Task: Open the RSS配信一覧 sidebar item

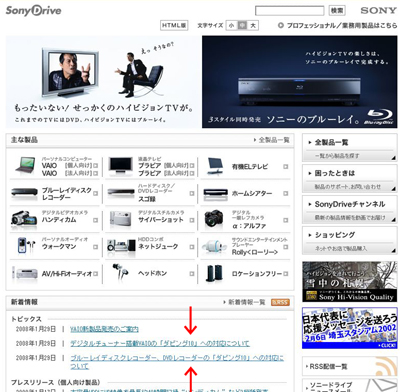Action: [350, 366]
